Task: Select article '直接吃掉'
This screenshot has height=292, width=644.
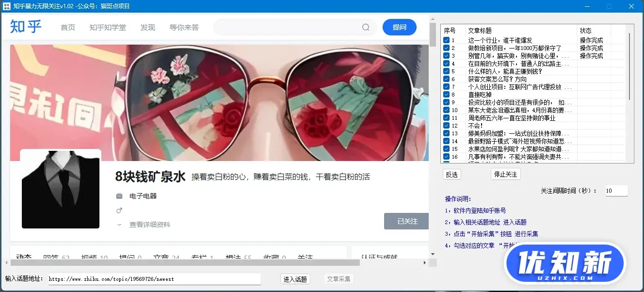Action: (x=480, y=95)
